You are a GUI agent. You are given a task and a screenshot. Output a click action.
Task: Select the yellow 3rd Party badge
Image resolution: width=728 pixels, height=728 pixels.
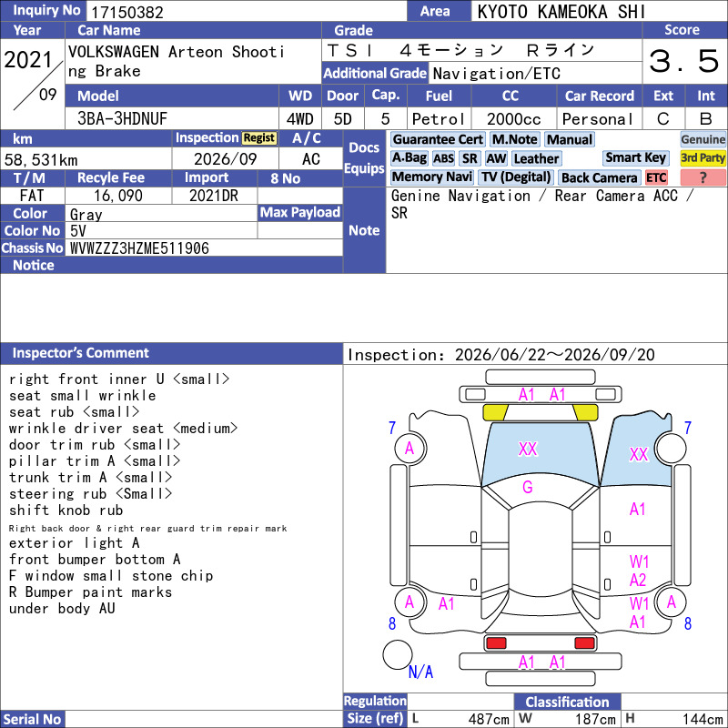point(703,157)
